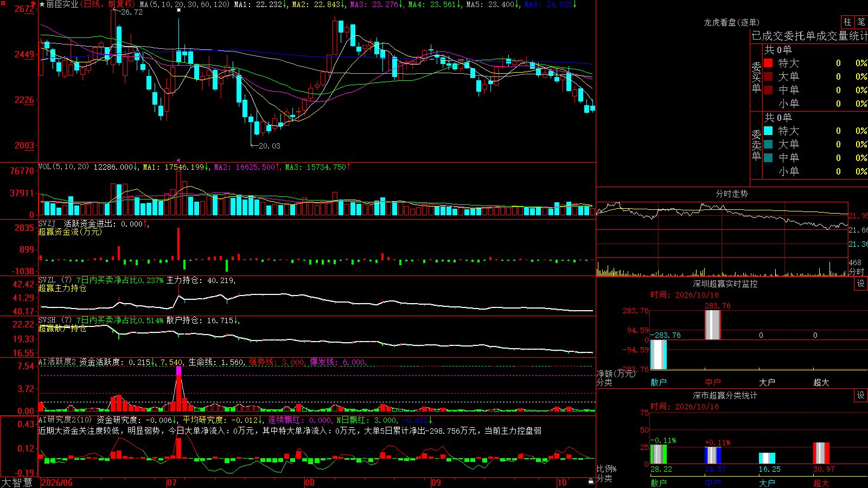
Task: Click the cyan 特大 sell-order color swatch
Action: point(768,131)
